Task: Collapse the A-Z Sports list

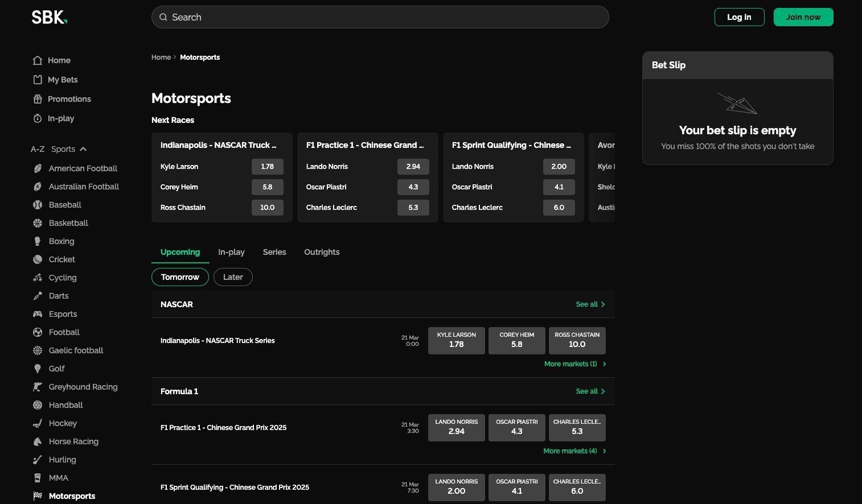Action: coord(83,149)
